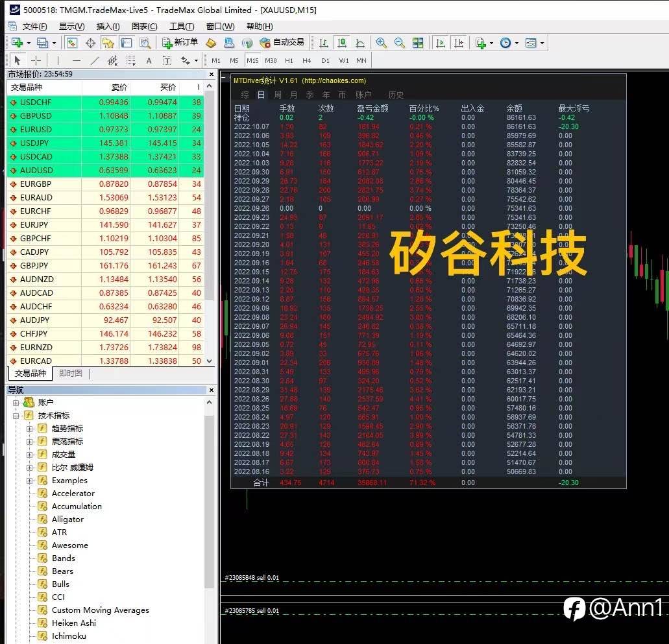This screenshot has width=669, height=644.
Task: Toggle the Data Window crosshair target icon
Action: (x=90, y=43)
